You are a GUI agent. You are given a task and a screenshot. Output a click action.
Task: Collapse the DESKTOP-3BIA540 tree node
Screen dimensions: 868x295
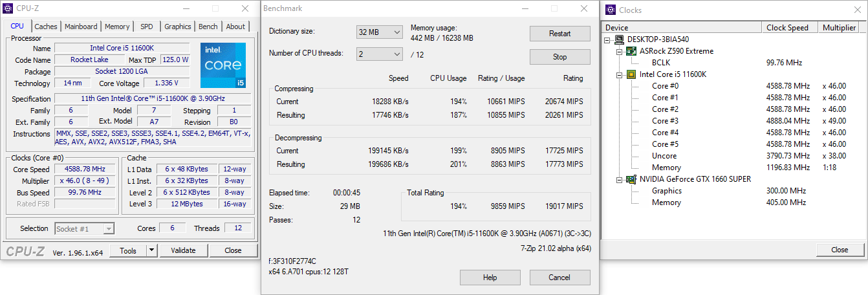click(609, 39)
